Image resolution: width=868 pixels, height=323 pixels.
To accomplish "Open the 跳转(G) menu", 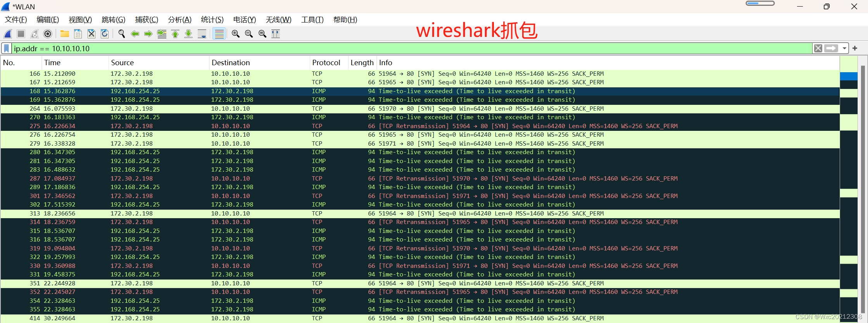I will pos(114,20).
